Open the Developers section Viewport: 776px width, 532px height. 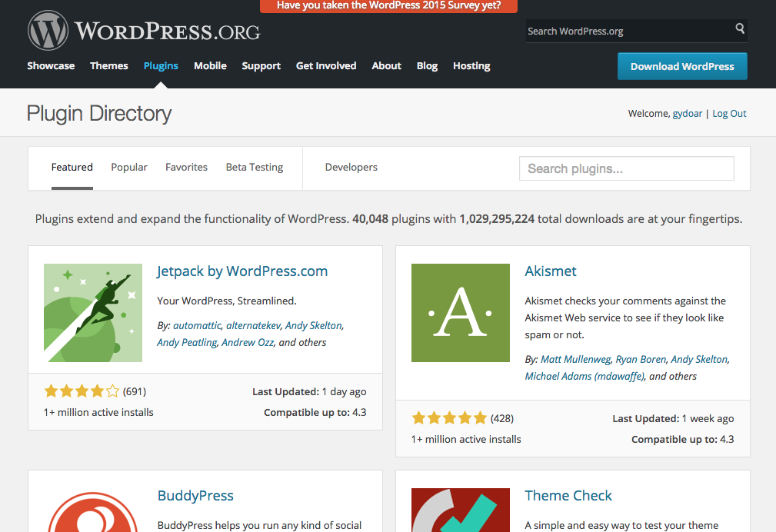pos(351,167)
